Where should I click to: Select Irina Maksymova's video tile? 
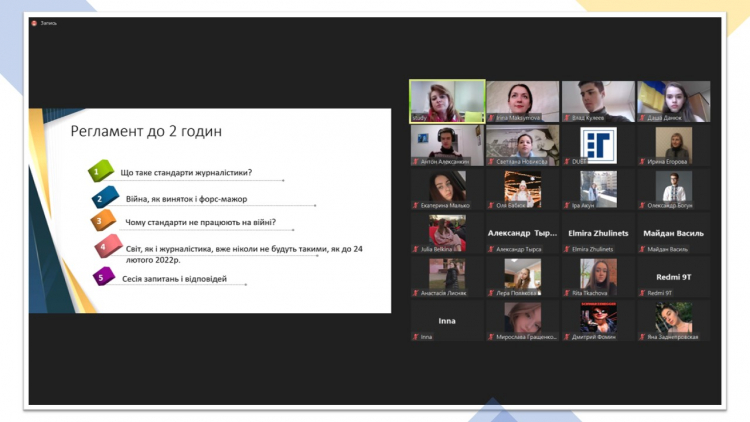click(522, 101)
